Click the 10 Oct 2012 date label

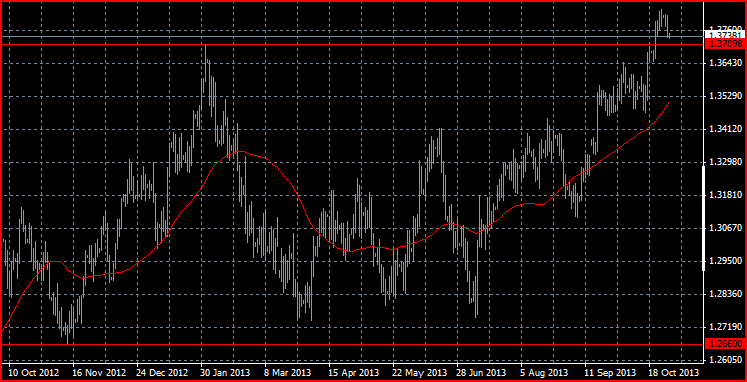tap(34, 372)
